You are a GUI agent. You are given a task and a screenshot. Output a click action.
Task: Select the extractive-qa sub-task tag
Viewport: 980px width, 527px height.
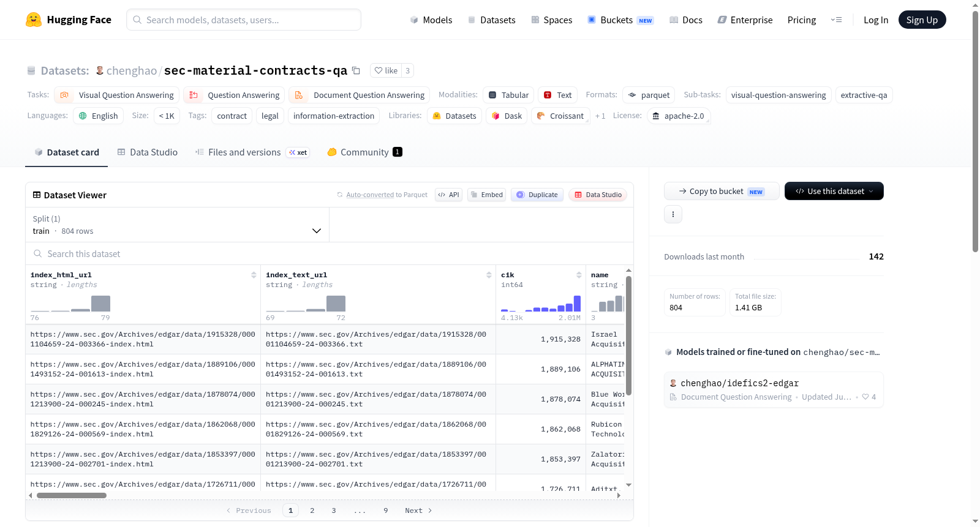(864, 95)
